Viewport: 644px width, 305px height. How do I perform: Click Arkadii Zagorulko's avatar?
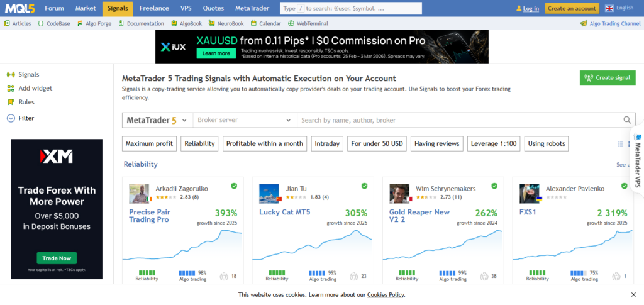[x=139, y=193]
